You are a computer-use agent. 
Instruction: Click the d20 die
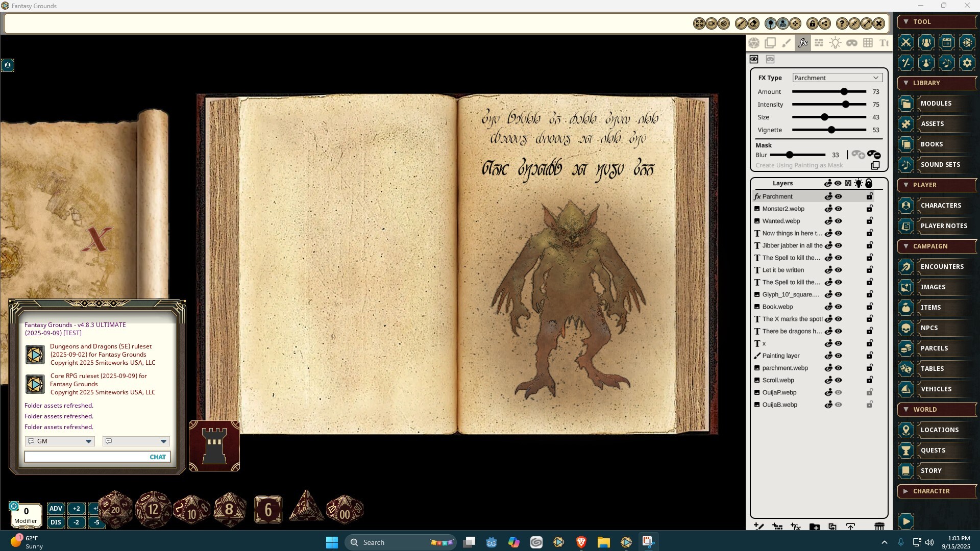[115, 509]
